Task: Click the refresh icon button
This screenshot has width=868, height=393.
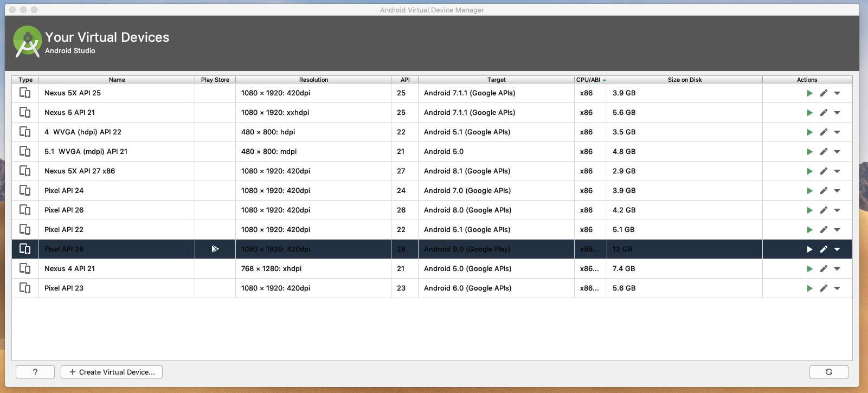Action: coord(828,372)
